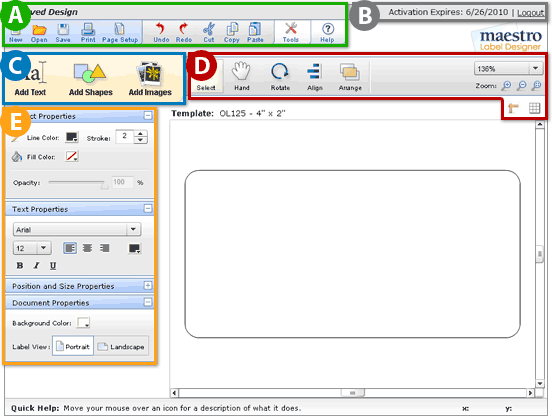The height and width of the screenshot is (416, 552).
Task: Click the horizontal scrollbar right arrow
Action: click(x=530, y=392)
